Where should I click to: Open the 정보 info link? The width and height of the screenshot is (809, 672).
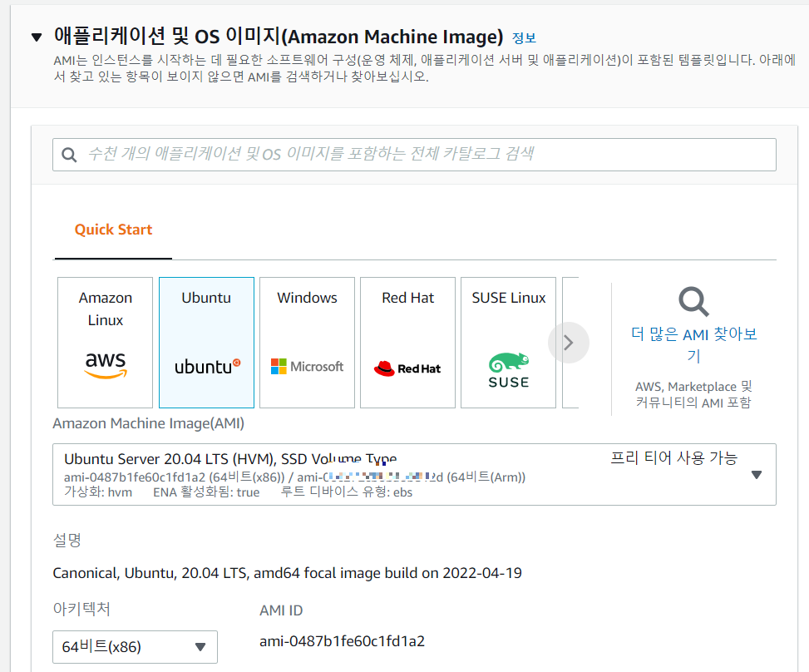coord(524,37)
